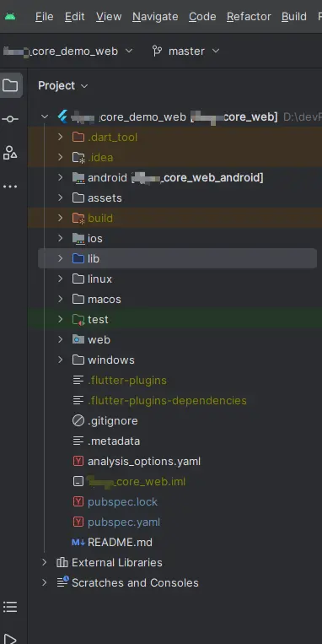
Task: Open the Navigate menu
Action: [x=155, y=16]
